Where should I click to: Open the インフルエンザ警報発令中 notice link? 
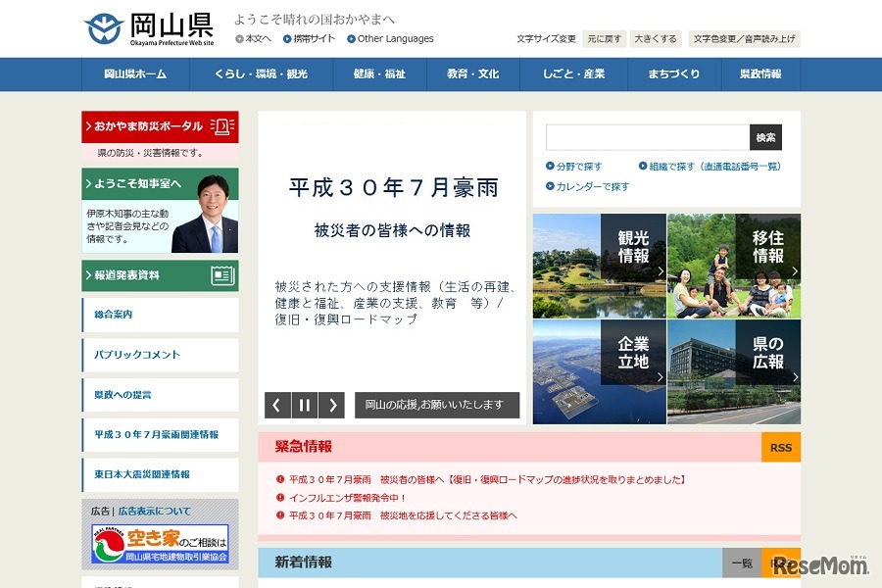(x=347, y=495)
